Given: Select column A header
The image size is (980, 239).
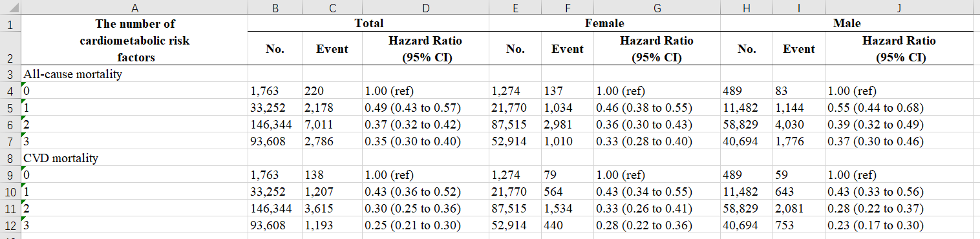Looking at the screenshot, I should [x=134, y=8].
